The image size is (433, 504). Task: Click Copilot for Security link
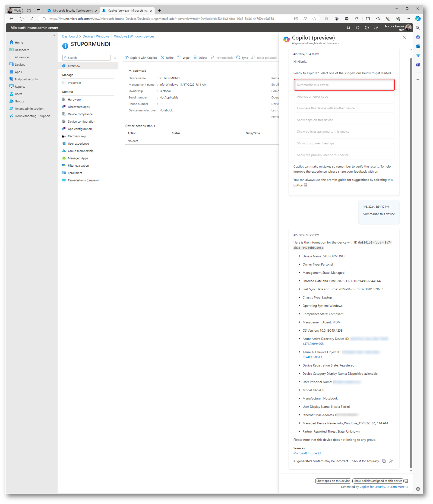pyautogui.click(x=372, y=487)
